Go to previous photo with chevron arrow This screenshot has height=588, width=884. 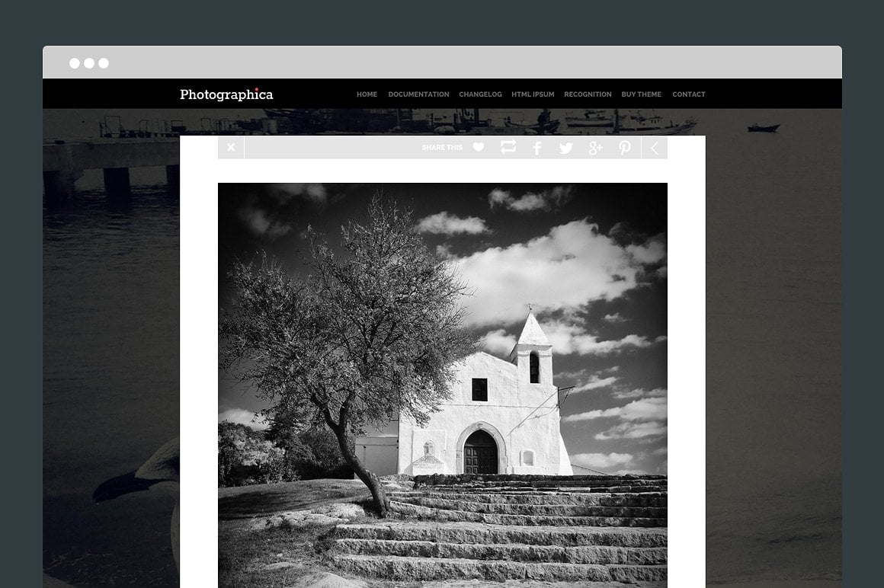coord(655,148)
